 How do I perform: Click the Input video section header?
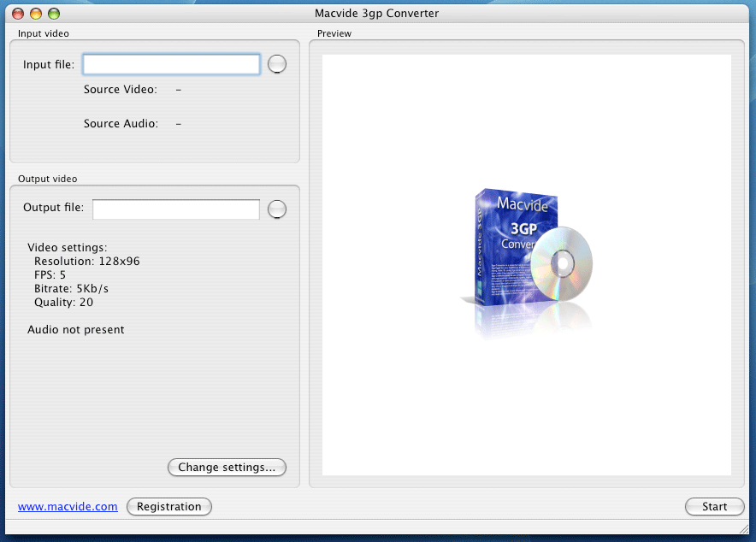(x=43, y=33)
